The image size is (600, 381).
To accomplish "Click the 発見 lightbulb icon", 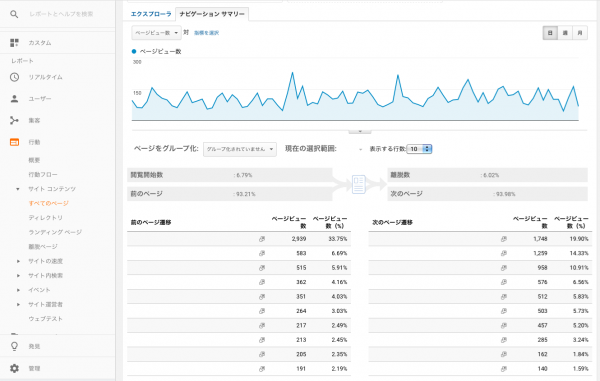I will tap(14, 346).
